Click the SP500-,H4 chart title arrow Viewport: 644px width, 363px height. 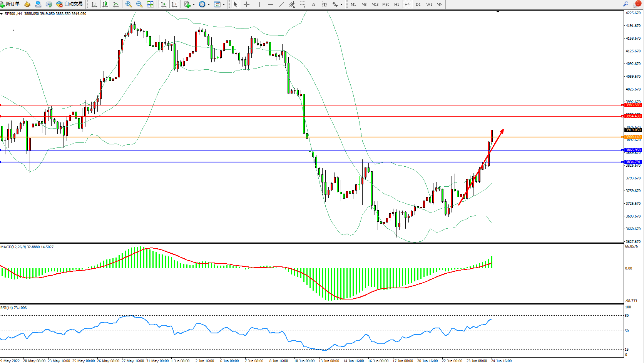[x=2, y=14]
